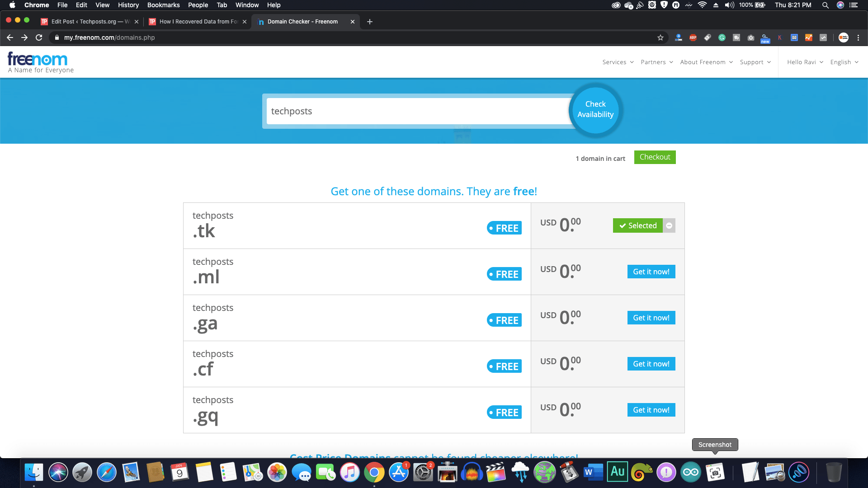Open the Screenshot app in the Dock
The width and height of the screenshot is (868, 488).
[715, 473]
